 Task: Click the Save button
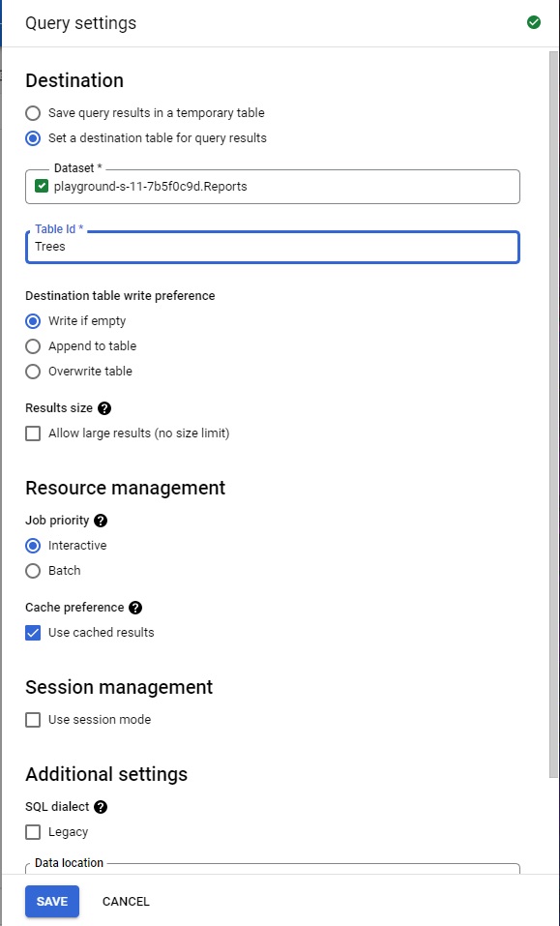point(52,901)
